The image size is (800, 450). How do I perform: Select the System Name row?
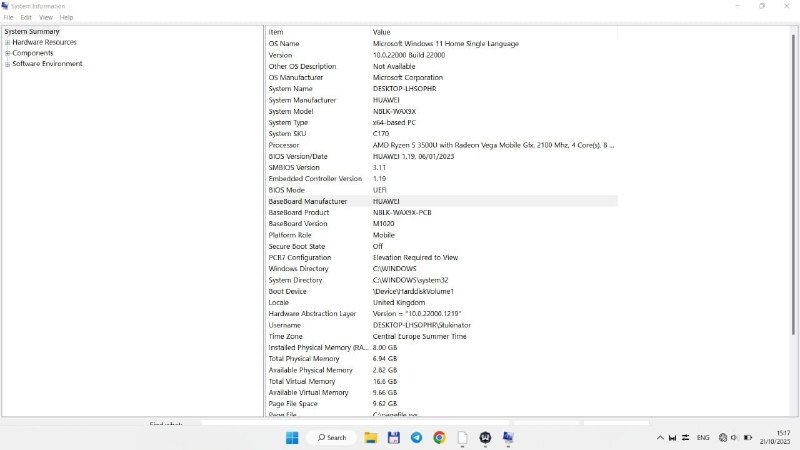442,89
